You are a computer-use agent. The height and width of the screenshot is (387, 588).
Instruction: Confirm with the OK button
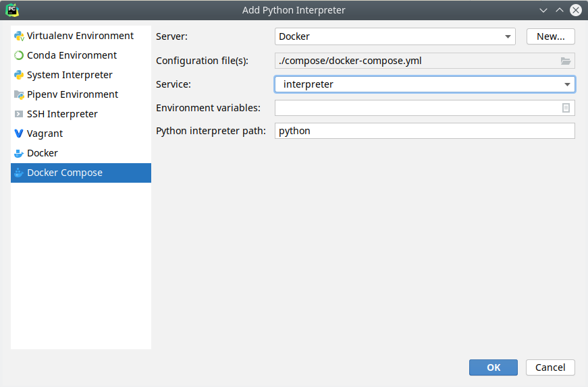click(493, 367)
